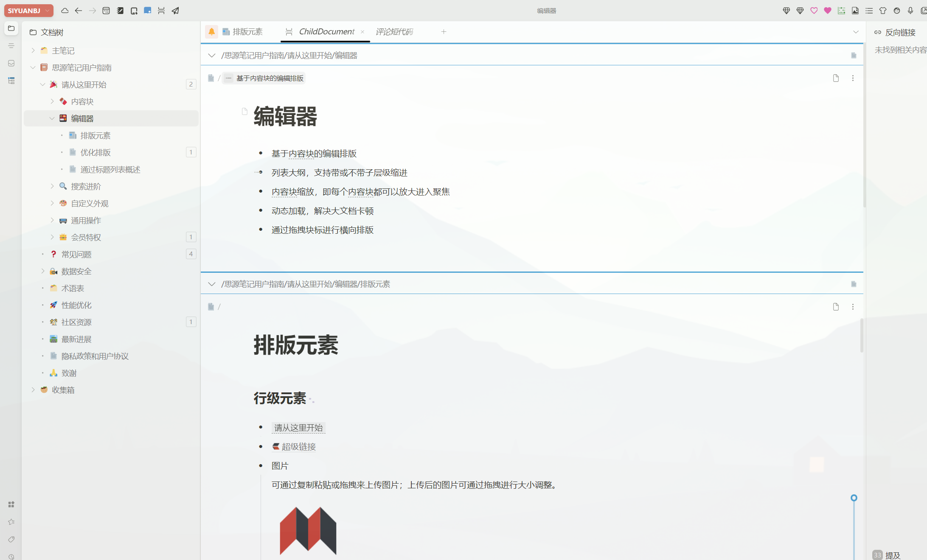Click the microphone icon in top bar
Viewport: 927px width, 560px height.
click(x=910, y=11)
